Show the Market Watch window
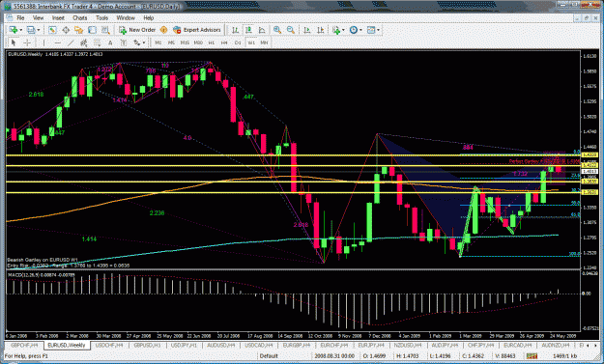 tap(52, 30)
